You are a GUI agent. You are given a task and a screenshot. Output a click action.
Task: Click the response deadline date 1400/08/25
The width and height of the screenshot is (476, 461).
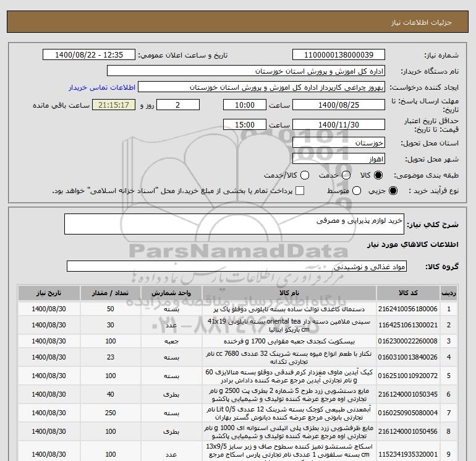(339, 105)
